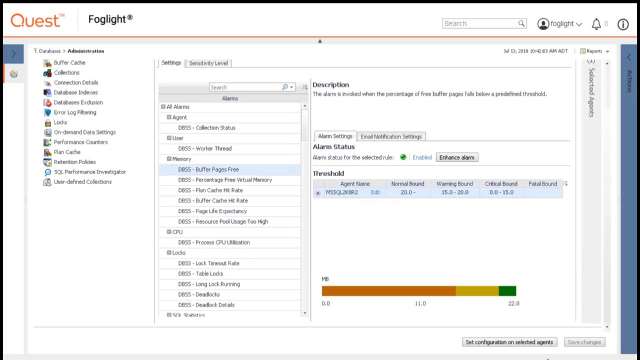Click the foglight user avatar icon

pyautogui.click(x=543, y=24)
